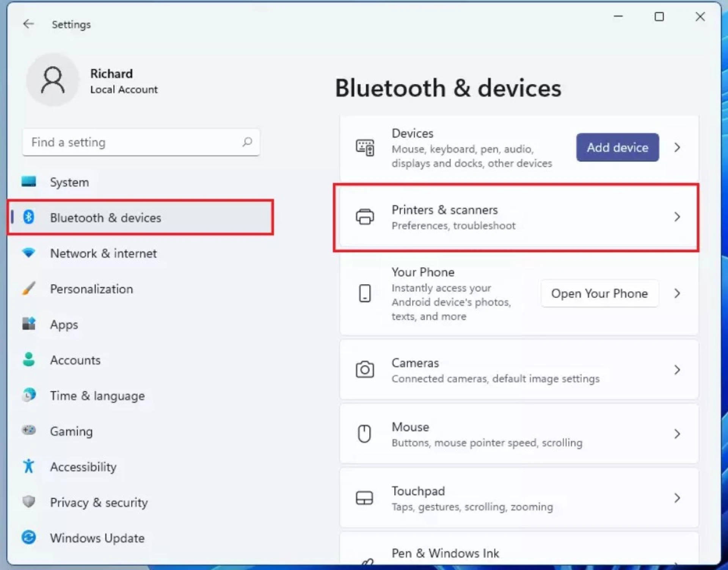Image resolution: width=728 pixels, height=570 pixels.
Task: Click inside the Find a setting field
Action: [140, 142]
